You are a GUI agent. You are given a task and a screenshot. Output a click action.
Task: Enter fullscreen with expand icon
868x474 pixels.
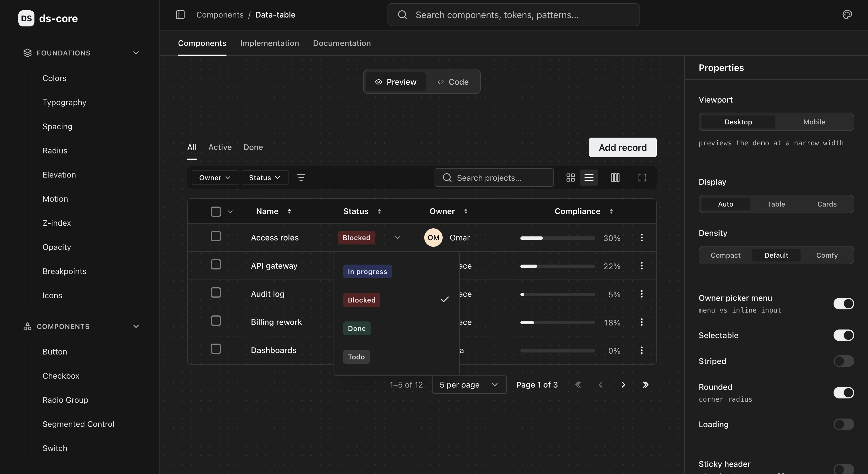pos(642,178)
